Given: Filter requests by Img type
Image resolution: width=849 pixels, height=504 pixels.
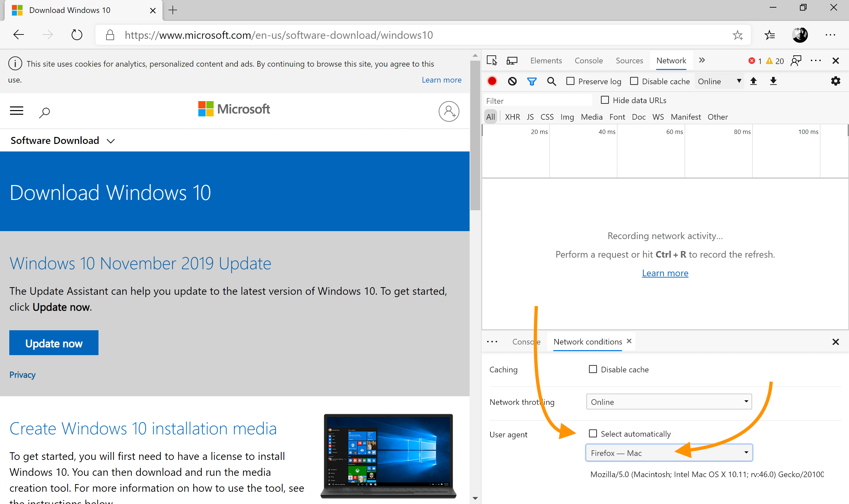Looking at the screenshot, I should pos(567,117).
